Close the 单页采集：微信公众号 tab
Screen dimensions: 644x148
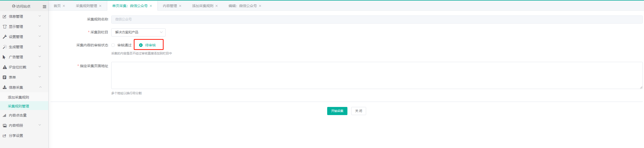coord(151,6)
